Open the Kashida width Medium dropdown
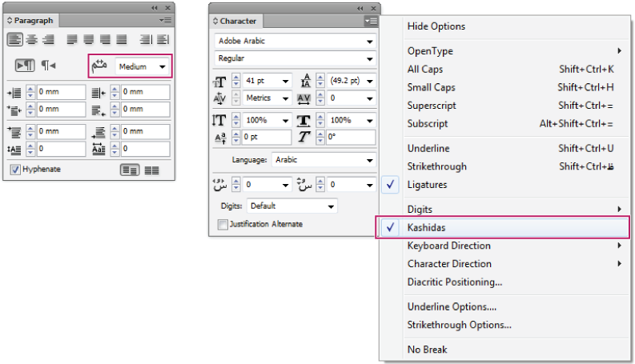The height and width of the screenshot is (364, 635). (x=143, y=66)
